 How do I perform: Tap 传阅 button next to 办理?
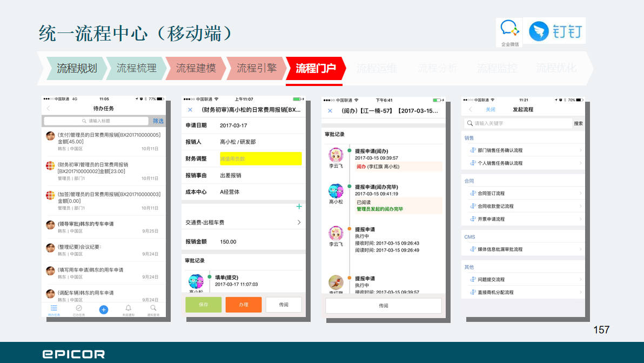(284, 305)
